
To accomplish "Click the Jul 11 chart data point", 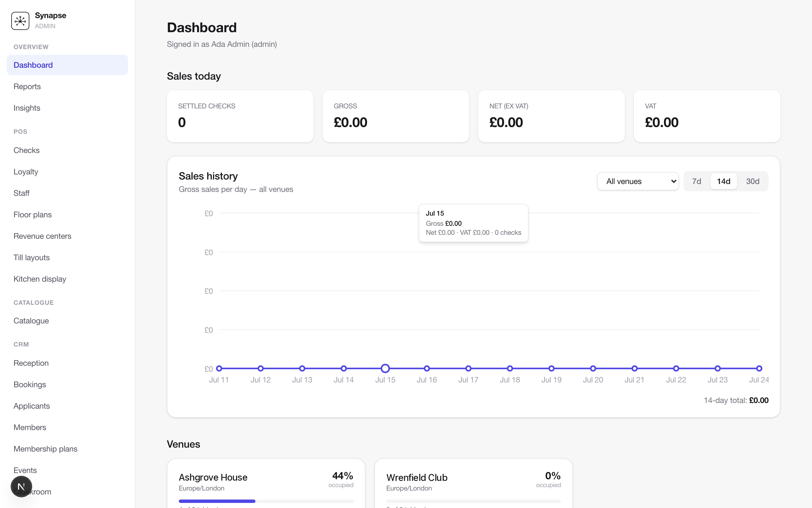I will coord(219,369).
